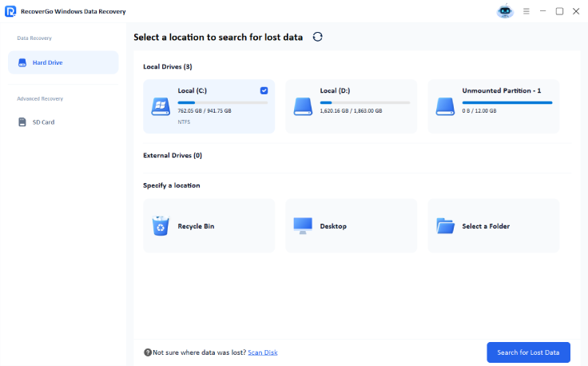Maximize the RecoverGo window
This screenshot has height=366, width=588.
(x=559, y=11)
